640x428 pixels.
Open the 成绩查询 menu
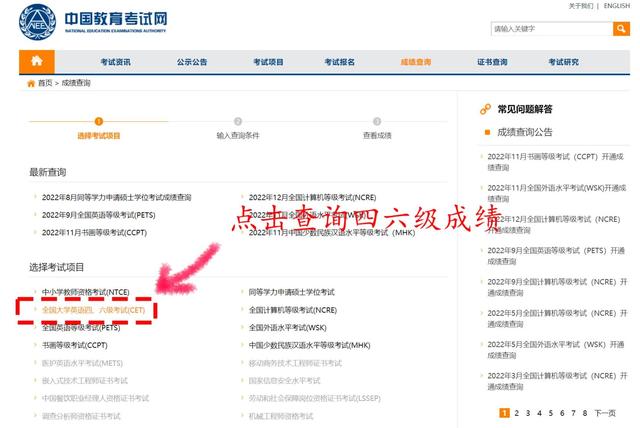pos(416,62)
